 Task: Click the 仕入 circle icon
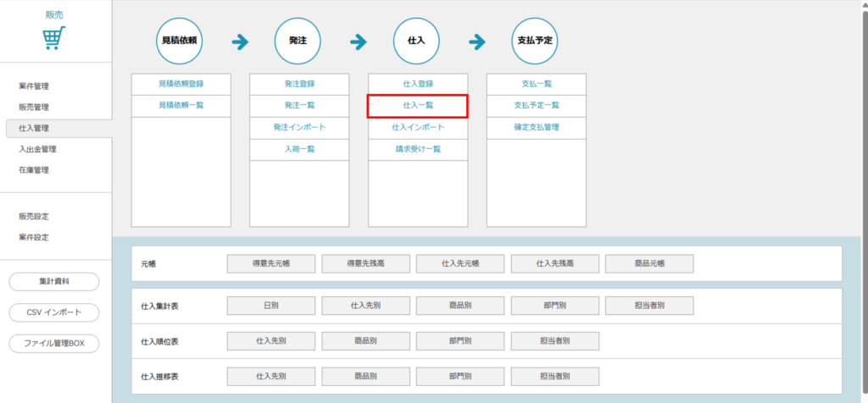tap(416, 41)
